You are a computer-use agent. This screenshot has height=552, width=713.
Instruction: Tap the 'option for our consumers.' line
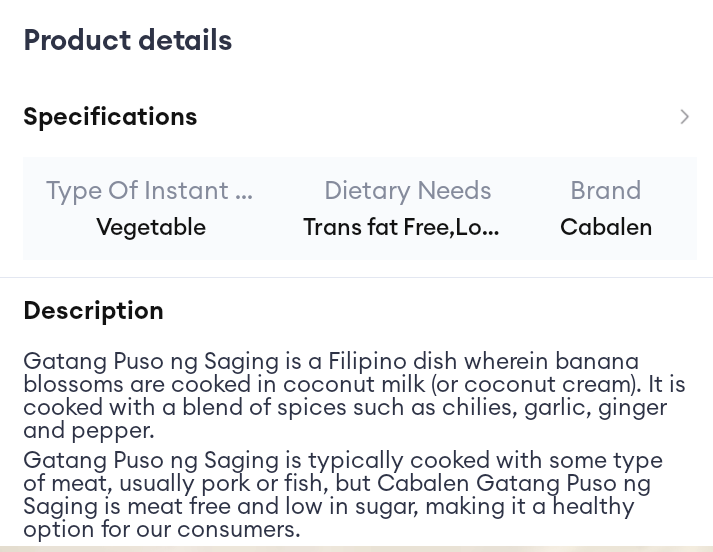(x=161, y=529)
